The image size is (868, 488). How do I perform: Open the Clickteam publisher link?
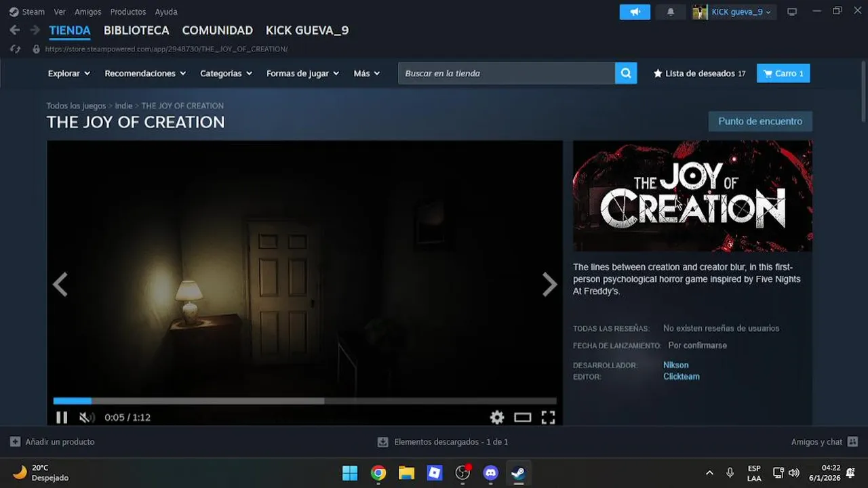tap(681, 377)
